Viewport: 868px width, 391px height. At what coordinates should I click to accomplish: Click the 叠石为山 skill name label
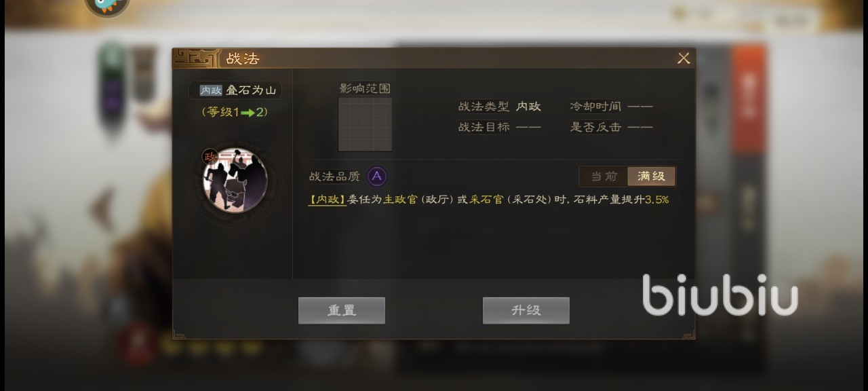click(x=251, y=90)
